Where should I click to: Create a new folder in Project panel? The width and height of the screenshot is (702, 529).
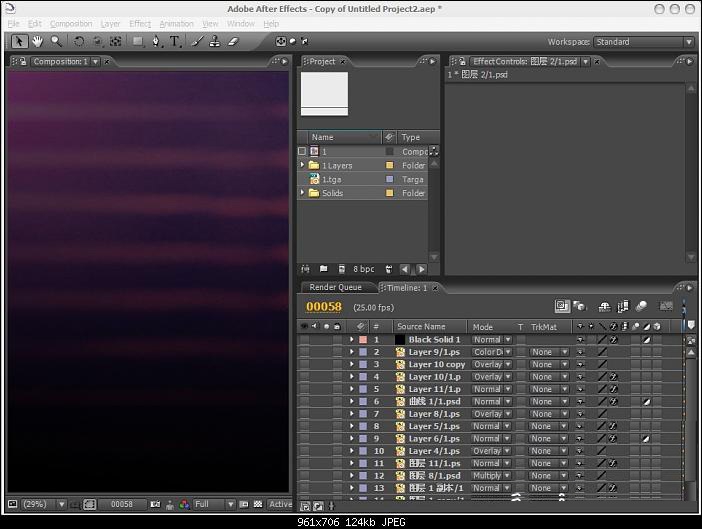pos(323,269)
